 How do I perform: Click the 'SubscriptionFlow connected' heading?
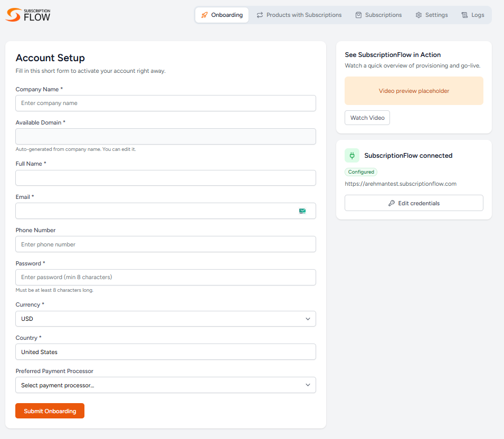pyautogui.click(x=408, y=156)
